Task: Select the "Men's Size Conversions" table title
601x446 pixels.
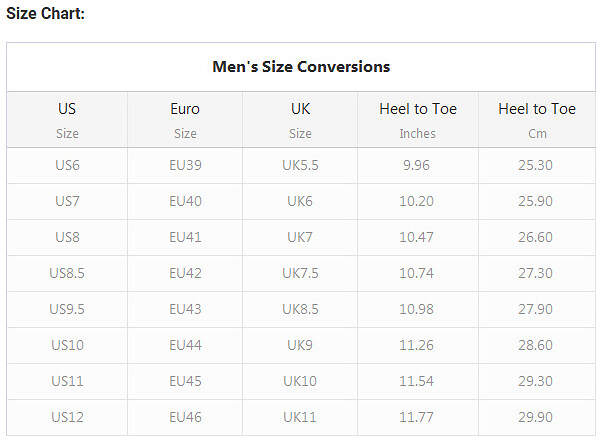Action: click(301, 67)
